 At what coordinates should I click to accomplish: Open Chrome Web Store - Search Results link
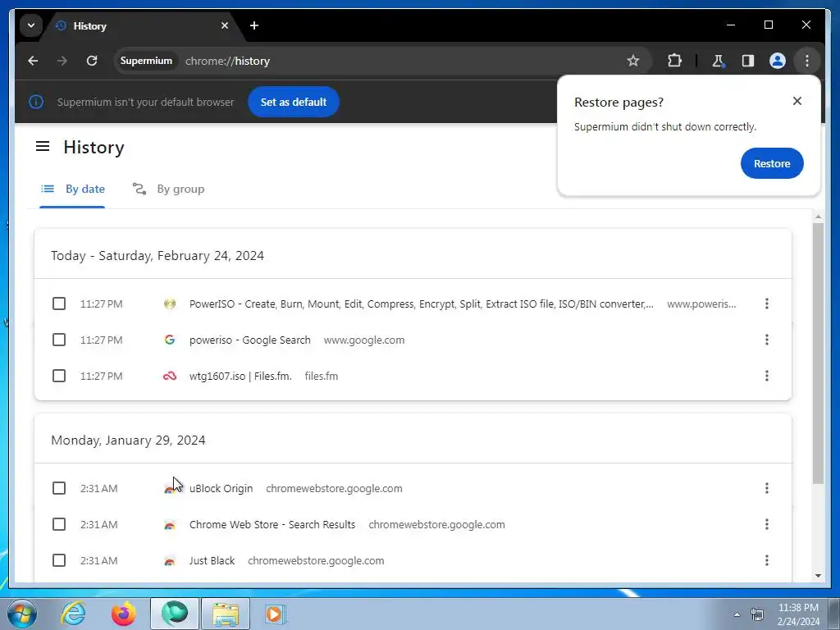coord(272,524)
